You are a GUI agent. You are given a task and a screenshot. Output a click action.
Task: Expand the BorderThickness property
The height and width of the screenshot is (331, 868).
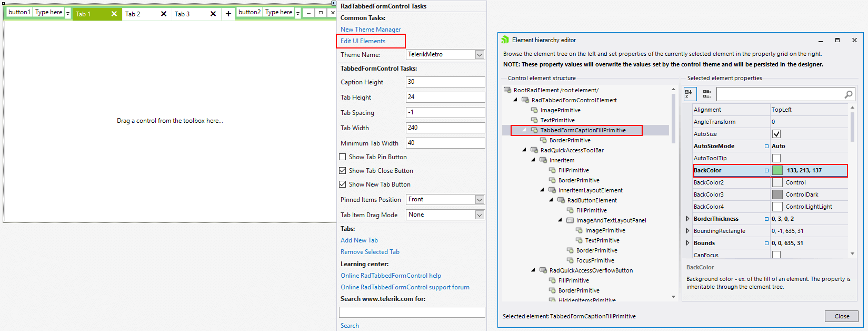(x=687, y=219)
